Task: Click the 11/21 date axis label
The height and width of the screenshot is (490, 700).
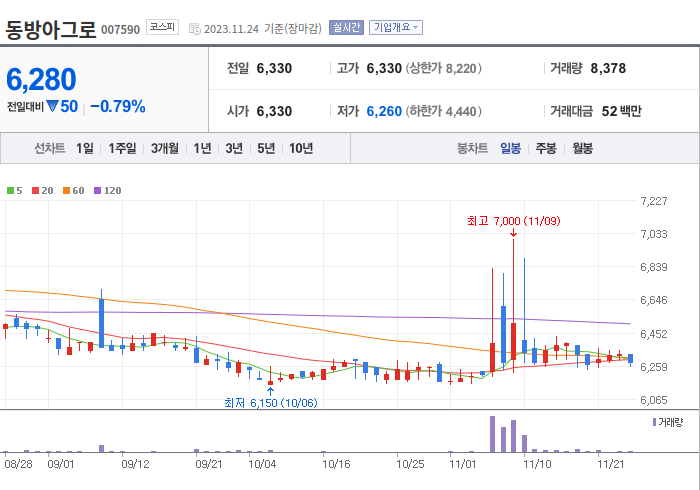Action: click(x=611, y=464)
